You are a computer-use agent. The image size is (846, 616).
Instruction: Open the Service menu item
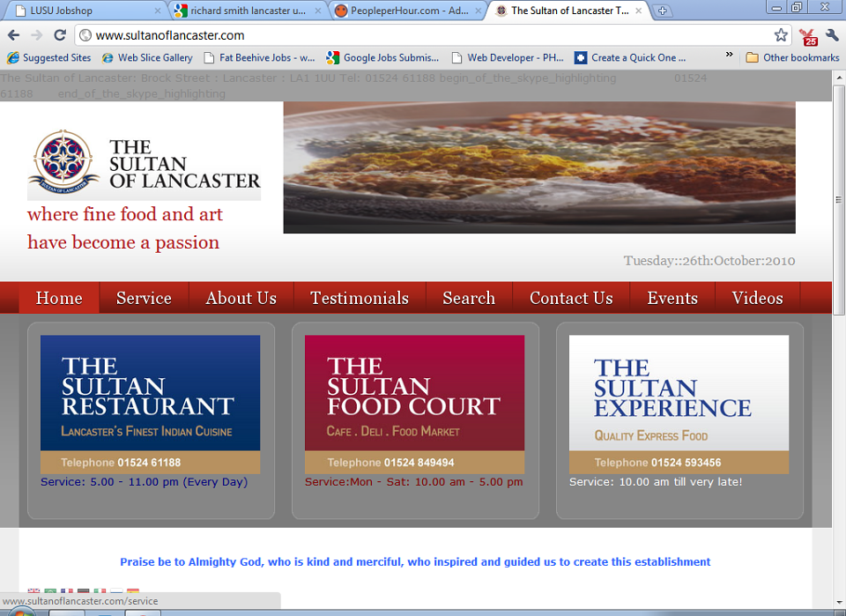pos(144,298)
